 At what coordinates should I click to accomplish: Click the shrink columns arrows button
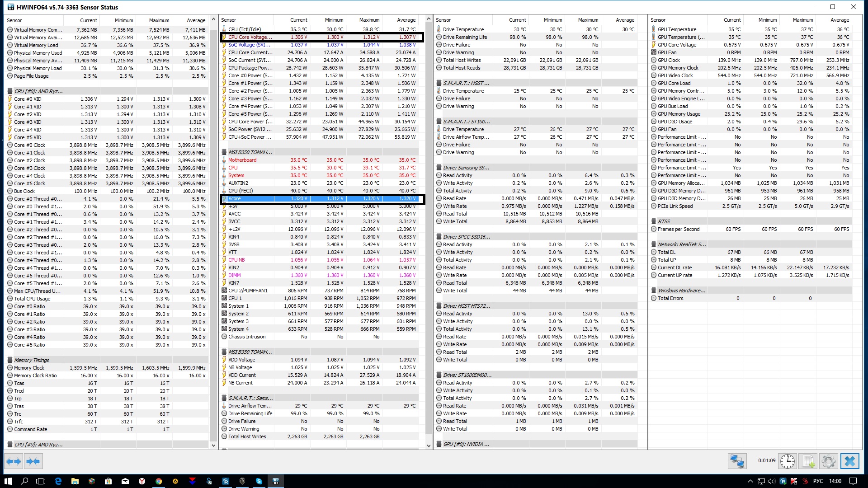33,461
